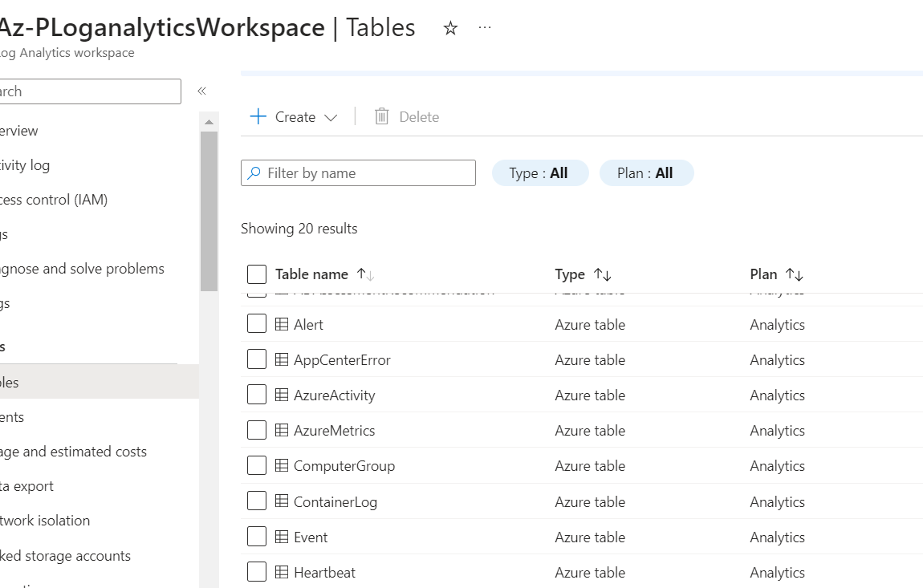Image resolution: width=923 pixels, height=588 pixels.
Task: Click the table icon beside AzureActivity
Action: coord(282,395)
